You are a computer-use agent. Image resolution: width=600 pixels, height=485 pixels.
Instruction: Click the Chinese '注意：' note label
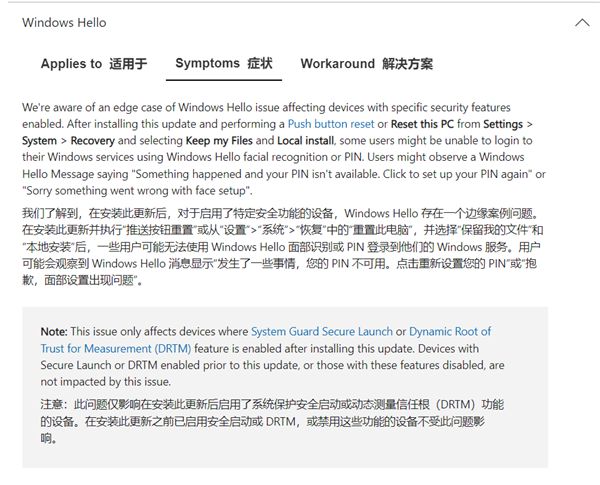tap(54, 404)
